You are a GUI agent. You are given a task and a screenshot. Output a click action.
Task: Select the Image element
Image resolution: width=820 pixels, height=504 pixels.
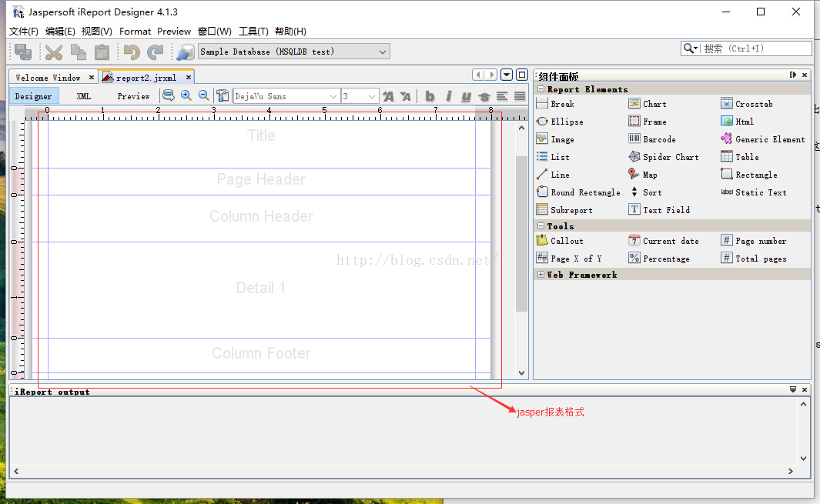tap(555, 139)
